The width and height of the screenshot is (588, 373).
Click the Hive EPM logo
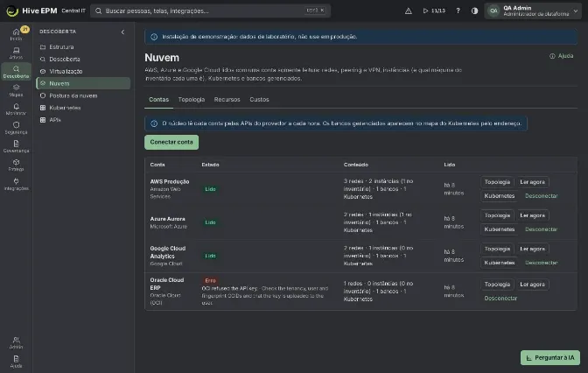point(31,11)
